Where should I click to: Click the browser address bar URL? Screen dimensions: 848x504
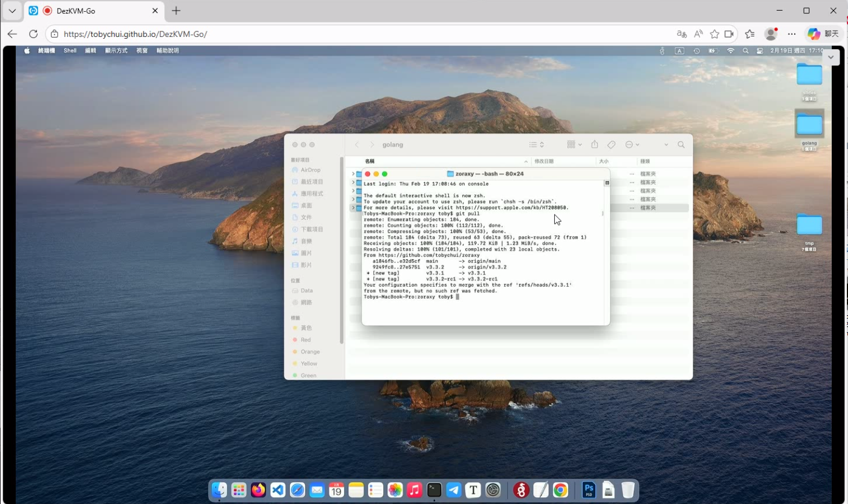point(136,34)
